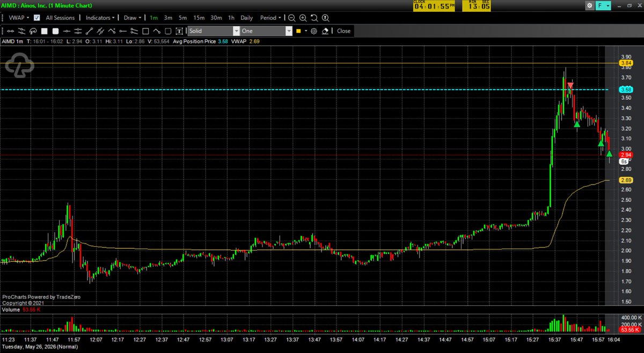Switch to the 30m timeframe

216,18
